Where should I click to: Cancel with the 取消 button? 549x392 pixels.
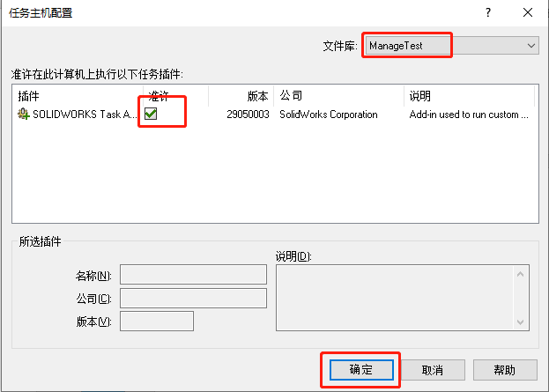432,370
